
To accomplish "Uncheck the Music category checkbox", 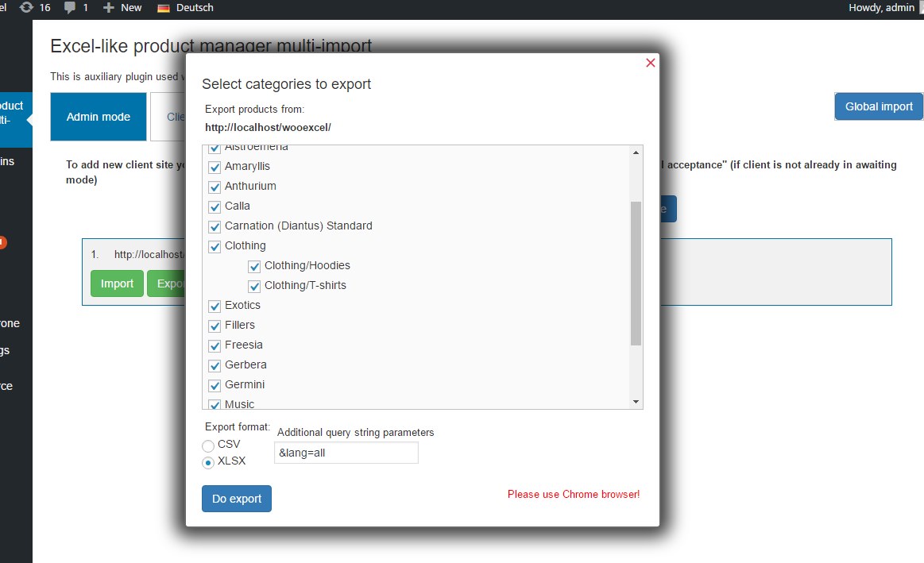I will tap(214, 404).
